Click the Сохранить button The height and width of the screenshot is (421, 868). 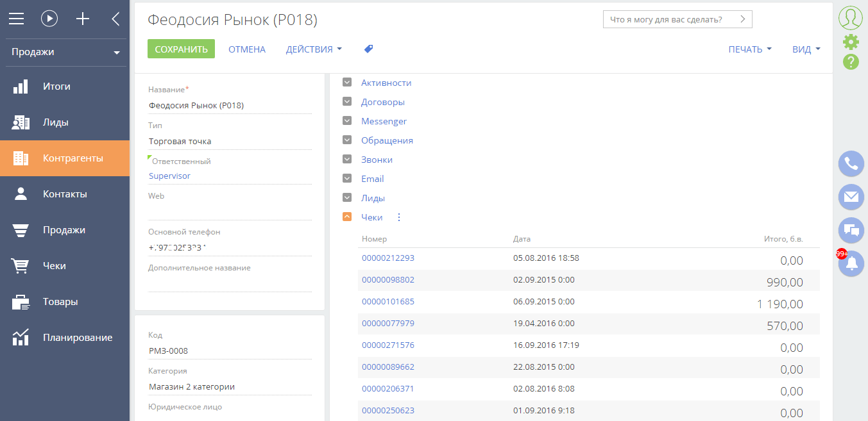181,49
